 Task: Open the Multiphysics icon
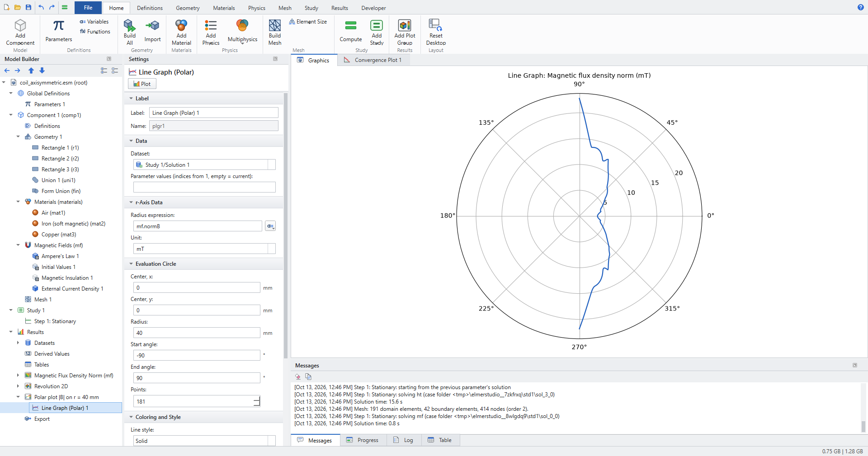click(242, 25)
